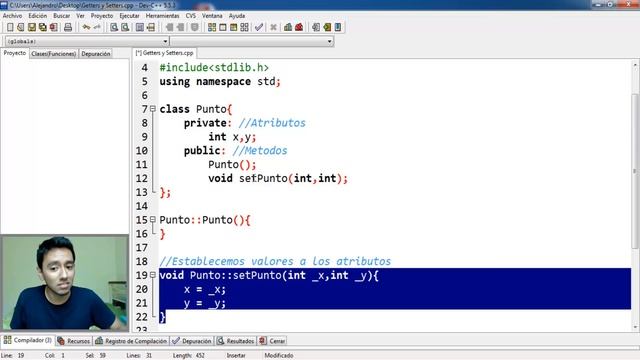Viewport: 640px width, 360px height.
Task: Open the Ayuda menu
Action: pyautogui.click(x=237, y=16)
